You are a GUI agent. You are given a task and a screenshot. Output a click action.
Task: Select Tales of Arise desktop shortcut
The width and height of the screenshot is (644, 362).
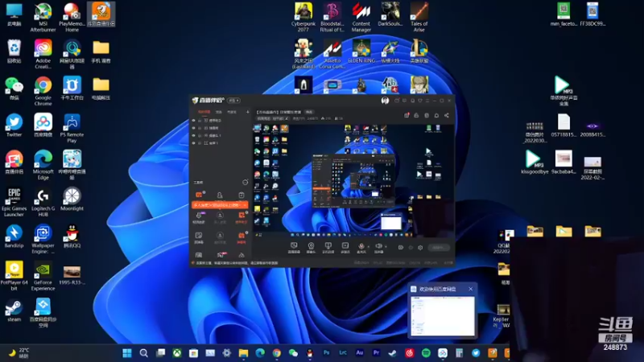(419, 18)
